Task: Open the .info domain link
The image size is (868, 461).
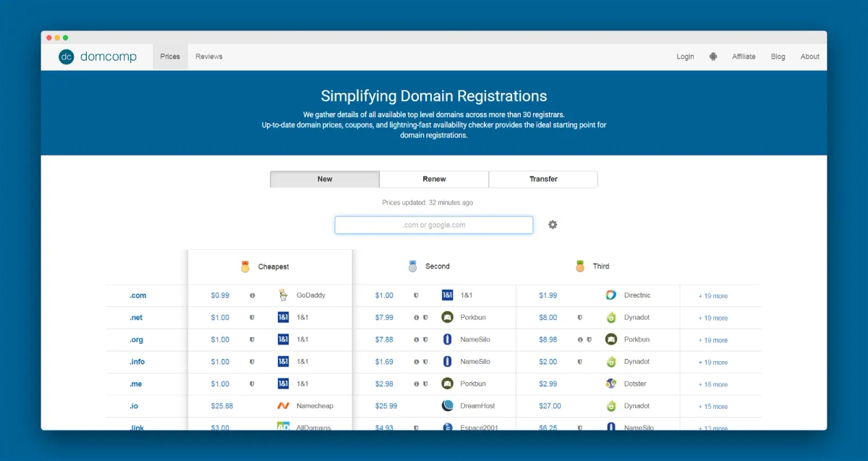Action: [x=137, y=361]
